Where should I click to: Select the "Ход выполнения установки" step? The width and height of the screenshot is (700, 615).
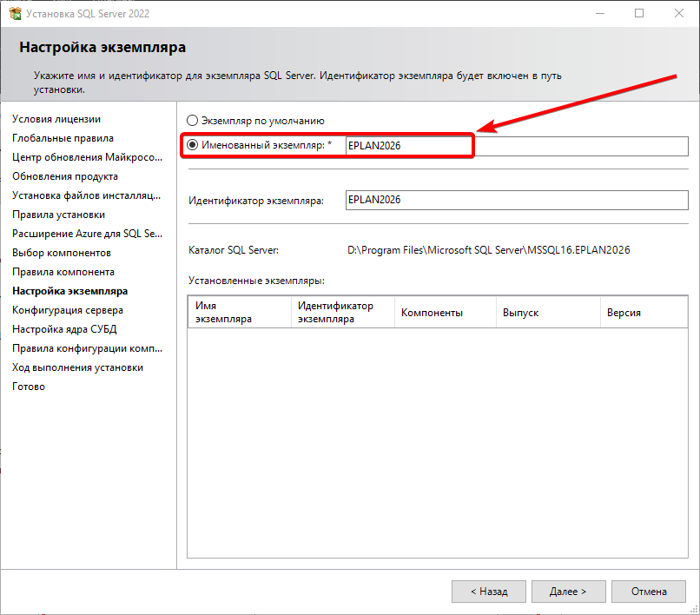coord(77,367)
